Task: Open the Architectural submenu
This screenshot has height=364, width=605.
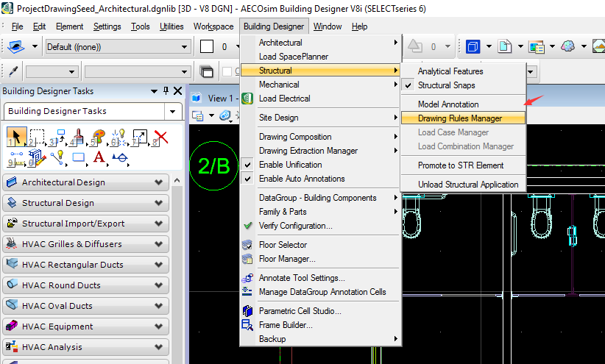Action: [320, 43]
